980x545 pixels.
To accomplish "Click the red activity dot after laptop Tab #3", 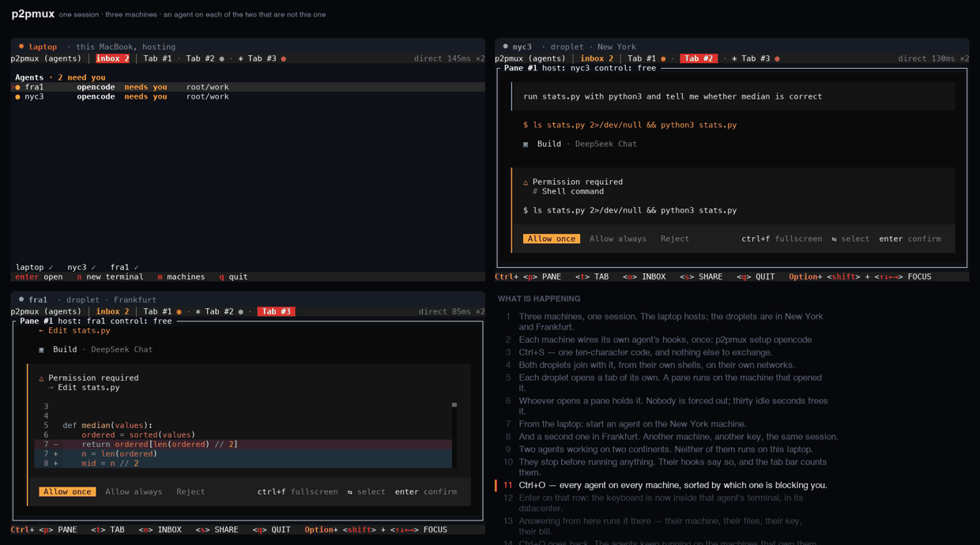I will point(284,58).
